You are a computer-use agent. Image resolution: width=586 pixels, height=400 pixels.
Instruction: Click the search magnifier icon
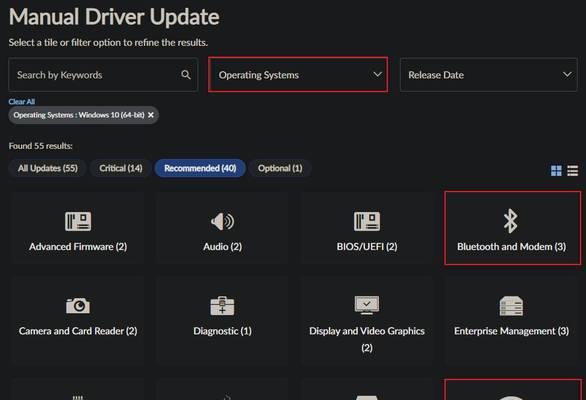tap(186, 75)
